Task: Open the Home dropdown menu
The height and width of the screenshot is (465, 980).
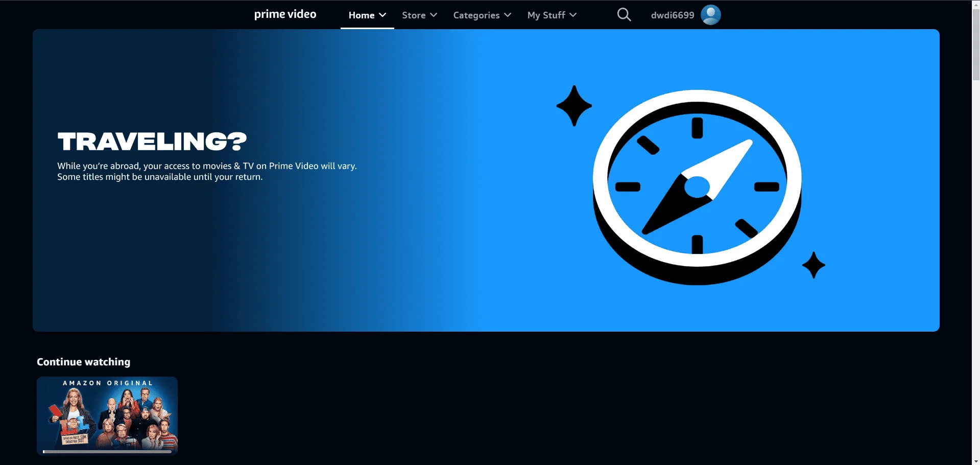Action: (367, 15)
